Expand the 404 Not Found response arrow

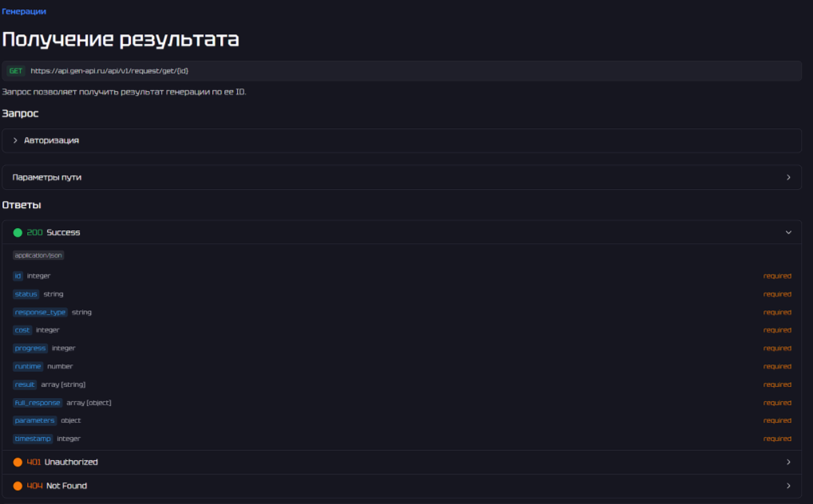(788, 486)
